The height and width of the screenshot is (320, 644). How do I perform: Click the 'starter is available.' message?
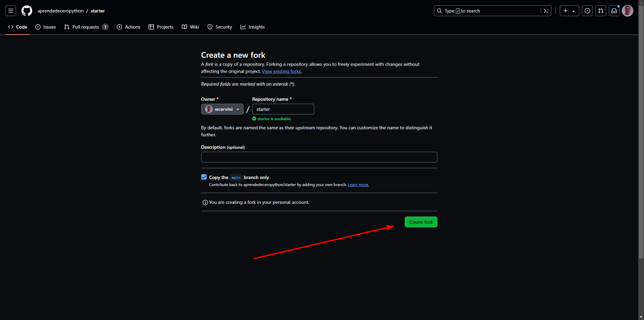[274, 119]
